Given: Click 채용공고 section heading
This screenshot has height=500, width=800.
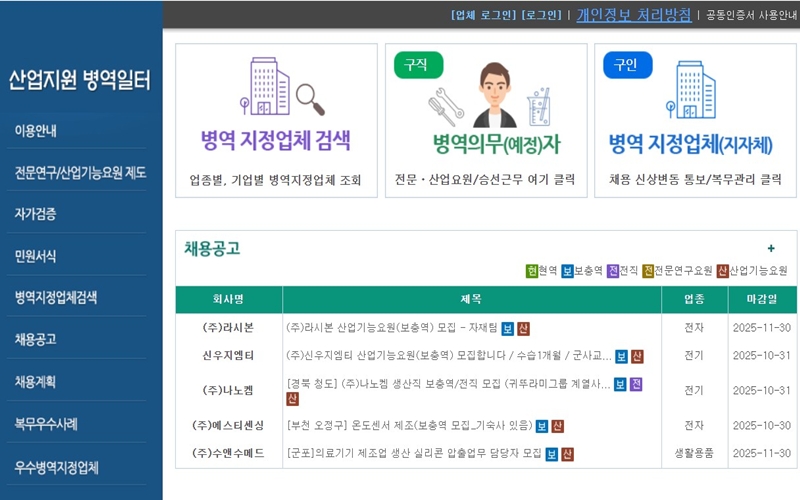Looking at the screenshot, I should (212, 248).
